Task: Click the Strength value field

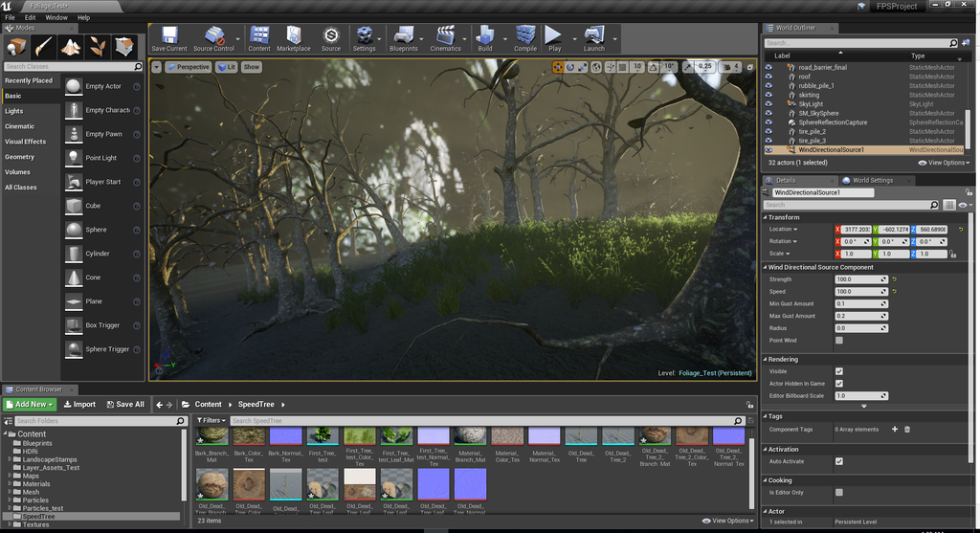Action: click(859, 279)
